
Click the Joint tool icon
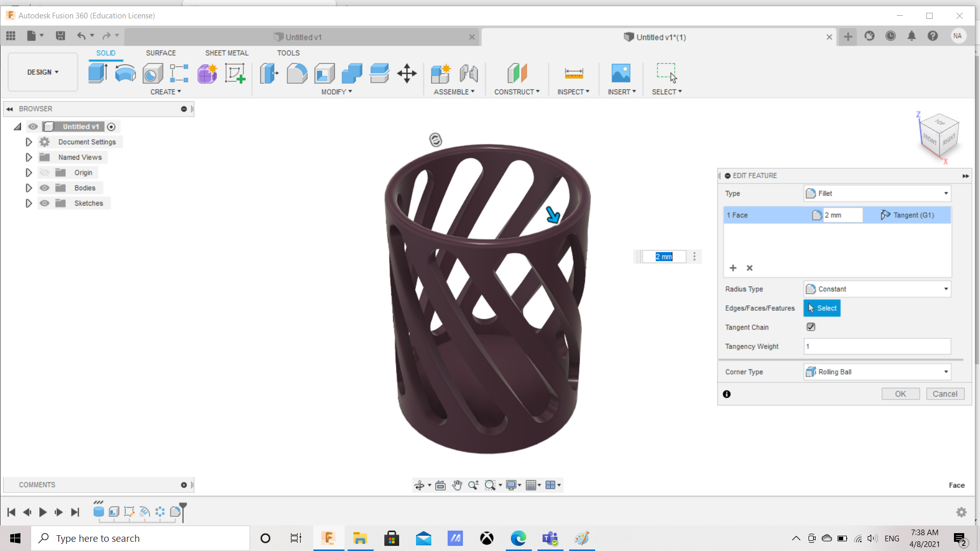469,73
